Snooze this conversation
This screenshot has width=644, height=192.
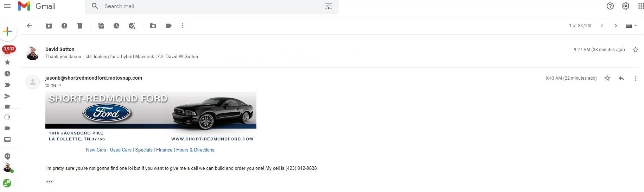tap(116, 26)
